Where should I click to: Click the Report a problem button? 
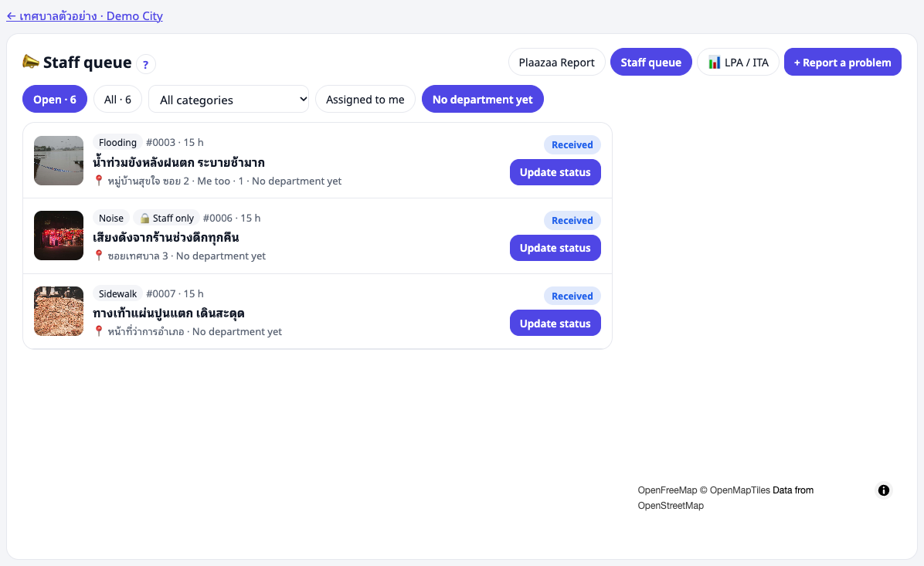click(x=843, y=63)
